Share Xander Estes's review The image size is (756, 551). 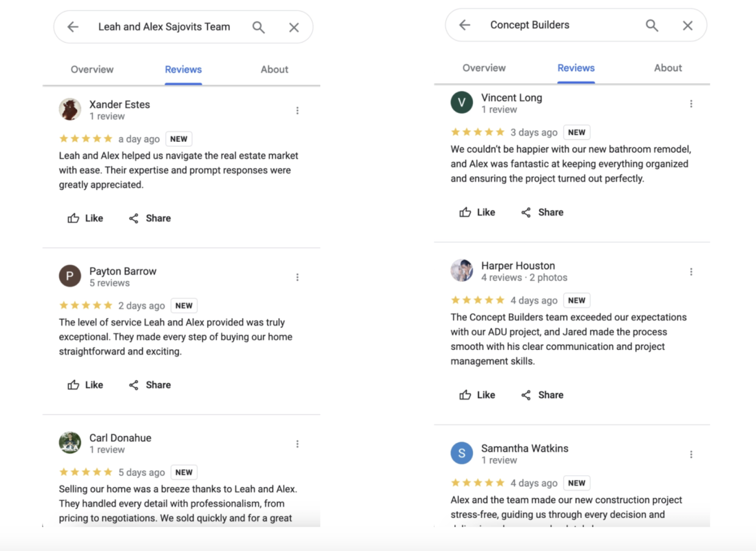149,218
